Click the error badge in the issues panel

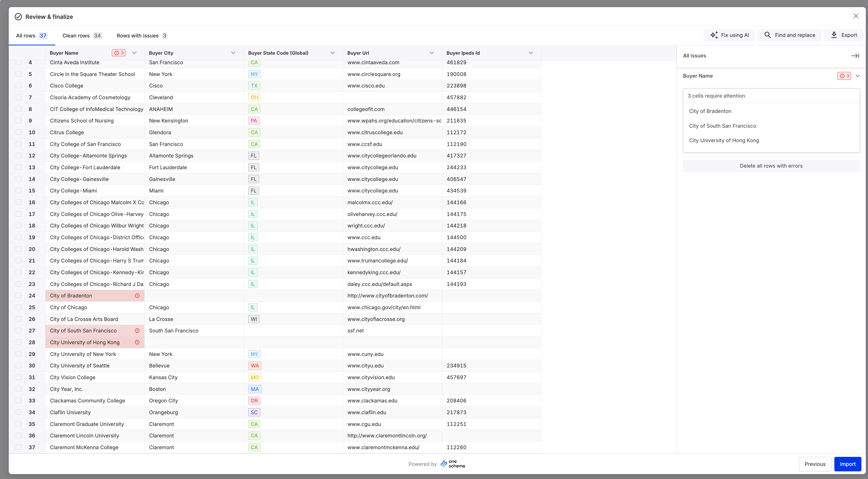[844, 76]
